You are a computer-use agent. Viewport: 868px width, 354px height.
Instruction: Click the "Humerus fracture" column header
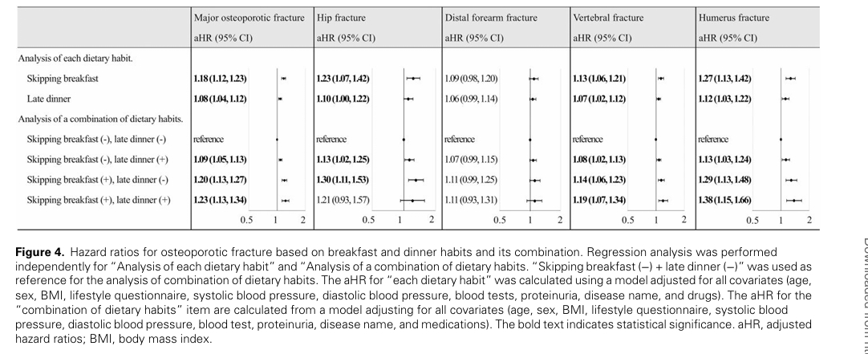point(733,17)
